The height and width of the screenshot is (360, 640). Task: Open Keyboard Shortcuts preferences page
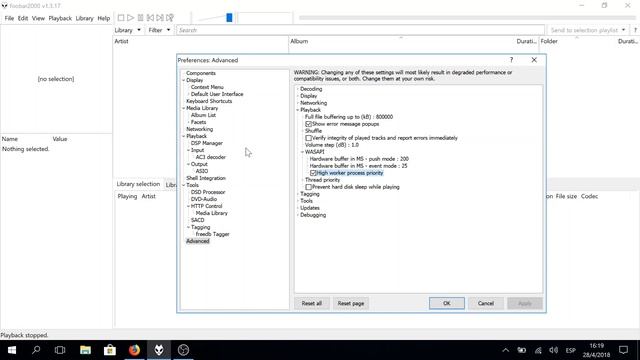209,101
